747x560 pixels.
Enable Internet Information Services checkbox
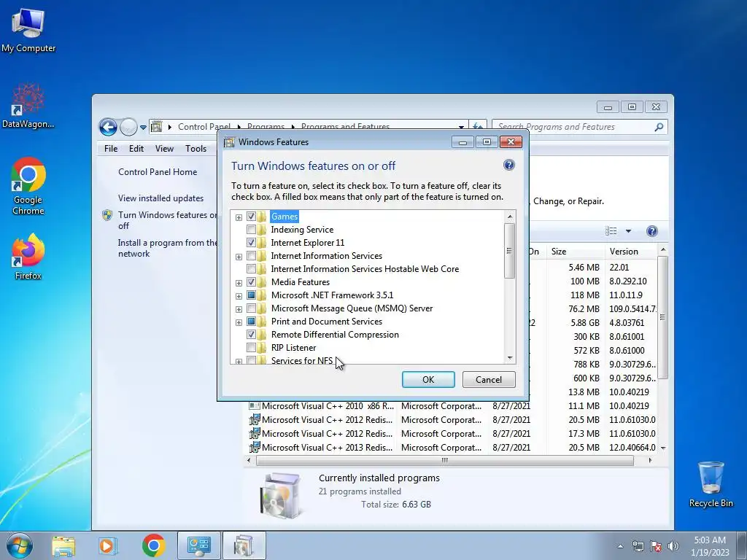tap(251, 256)
